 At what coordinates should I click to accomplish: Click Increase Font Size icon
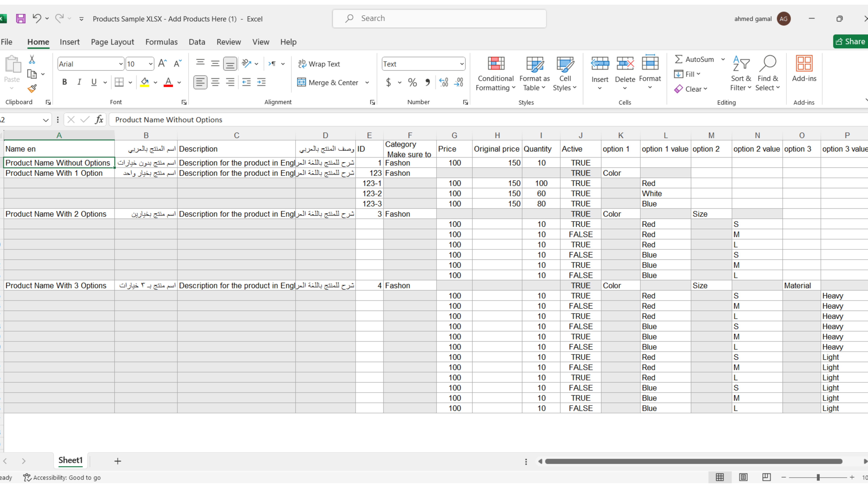pyautogui.click(x=162, y=64)
